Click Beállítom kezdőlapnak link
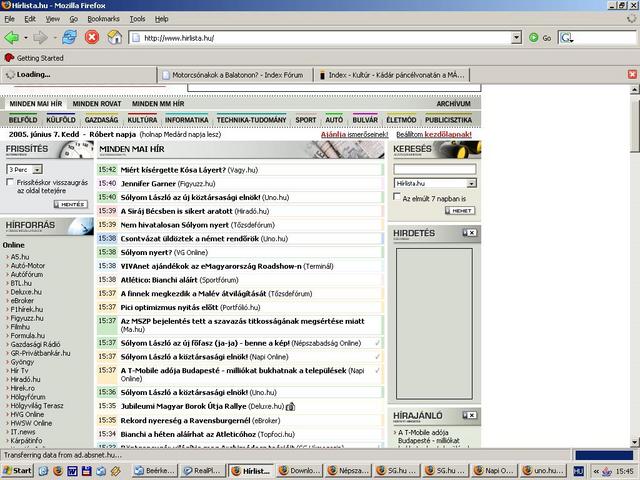The height and width of the screenshot is (480, 640). [434, 134]
